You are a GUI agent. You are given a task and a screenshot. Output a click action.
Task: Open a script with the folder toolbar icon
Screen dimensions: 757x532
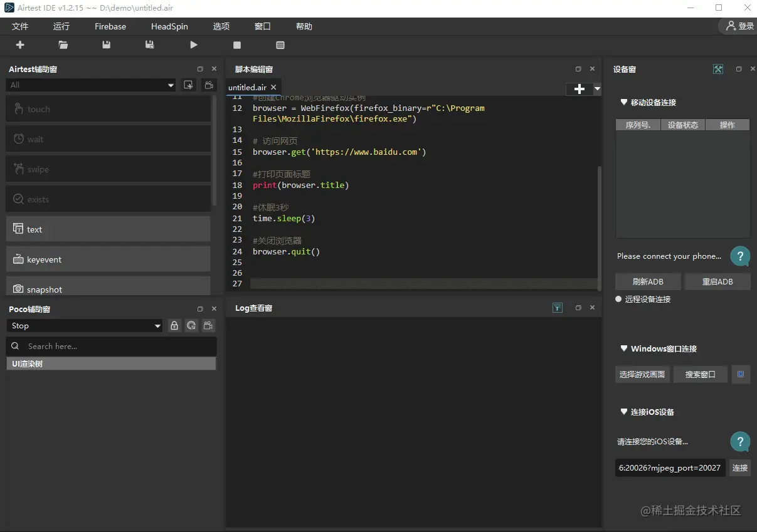coord(63,45)
